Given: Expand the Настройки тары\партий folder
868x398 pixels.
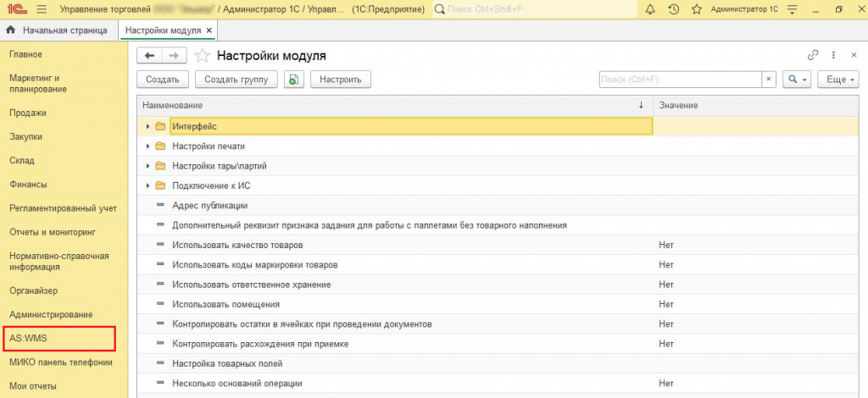Looking at the screenshot, I should (147, 166).
